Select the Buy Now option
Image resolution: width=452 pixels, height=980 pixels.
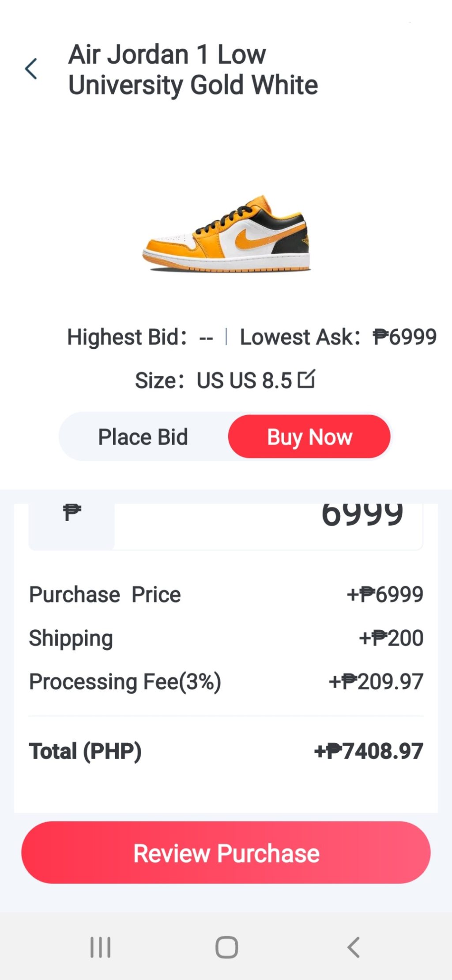click(309, 437)
